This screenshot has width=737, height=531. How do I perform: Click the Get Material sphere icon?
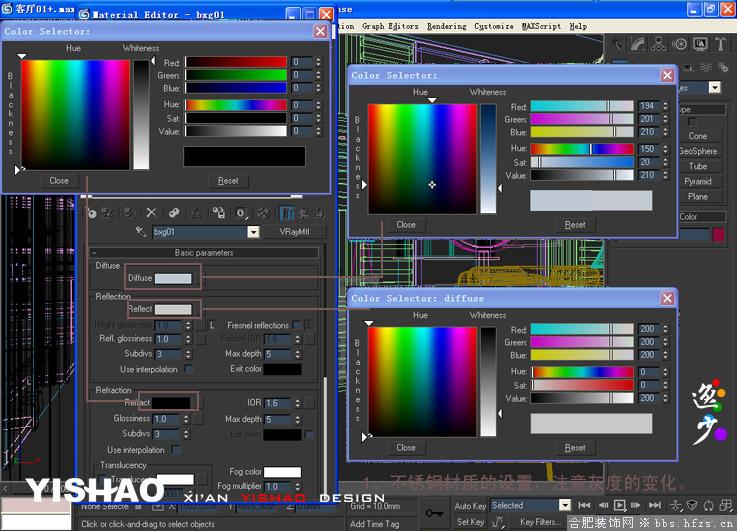pyautogui.click(x=92, y=213)
